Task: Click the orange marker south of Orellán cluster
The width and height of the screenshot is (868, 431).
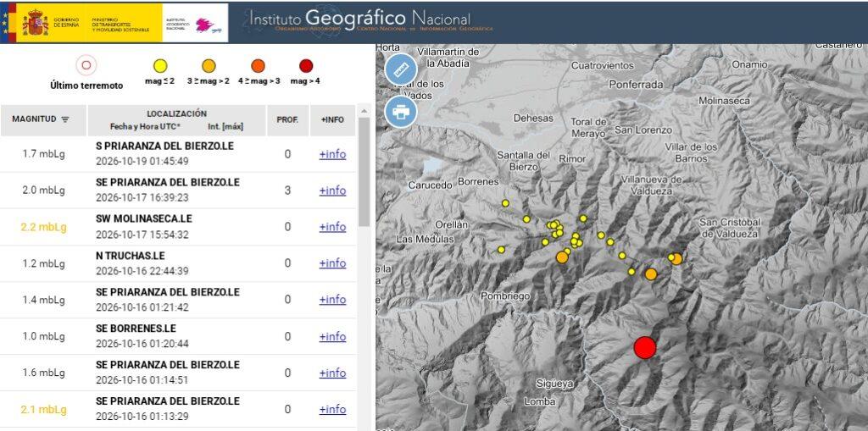Action: click(563, 257)
